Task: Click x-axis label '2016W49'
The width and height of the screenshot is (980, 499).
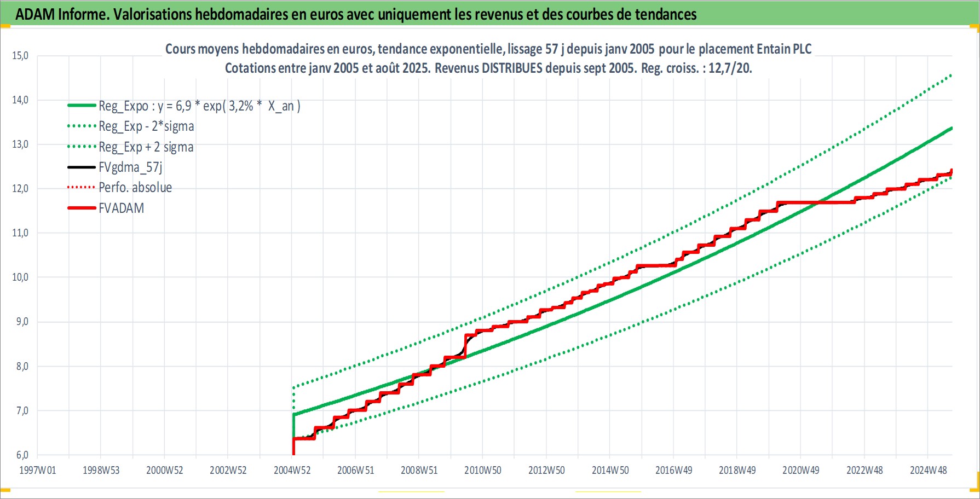Action: pyautogui.click(x=673, y=470)
